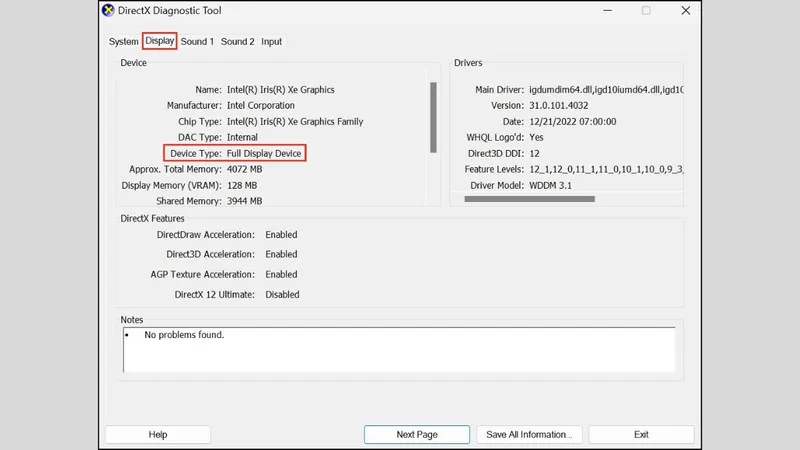This screenshot has width=800, height=450.
Task: Open the Sound 1 tab
Action: [x=197, y=41]
